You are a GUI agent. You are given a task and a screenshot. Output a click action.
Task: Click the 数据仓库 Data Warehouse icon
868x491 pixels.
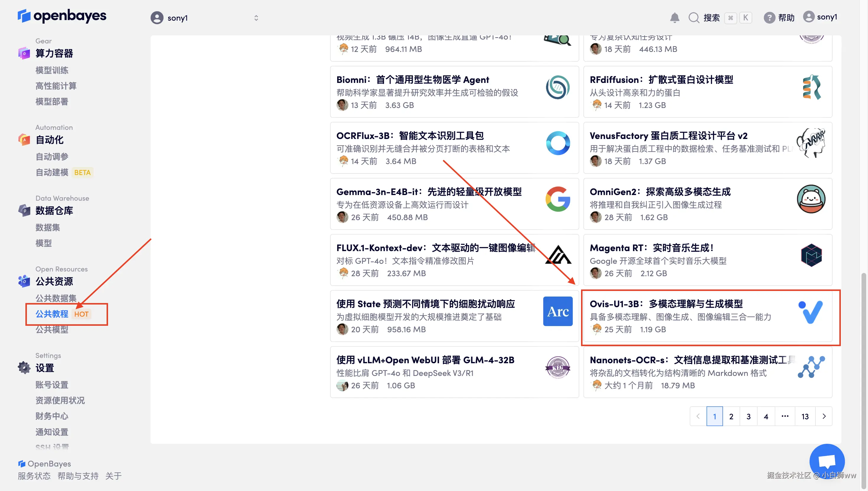coord(24,210)
